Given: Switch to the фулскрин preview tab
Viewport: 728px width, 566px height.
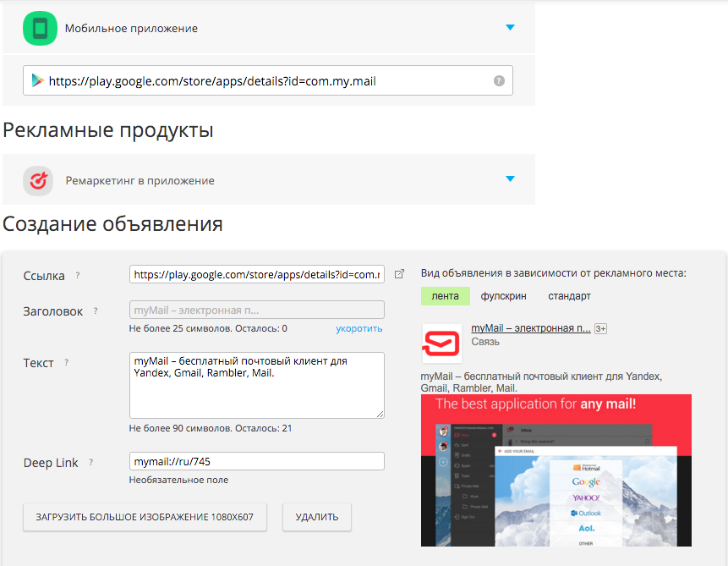Looking at the screenshot, I should point(503,296).
